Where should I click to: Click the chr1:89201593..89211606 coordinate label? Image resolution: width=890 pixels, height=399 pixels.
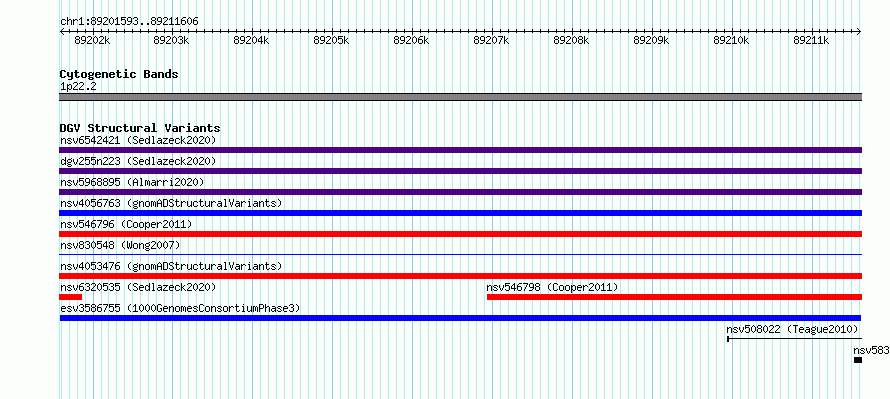tap(129, 22)
